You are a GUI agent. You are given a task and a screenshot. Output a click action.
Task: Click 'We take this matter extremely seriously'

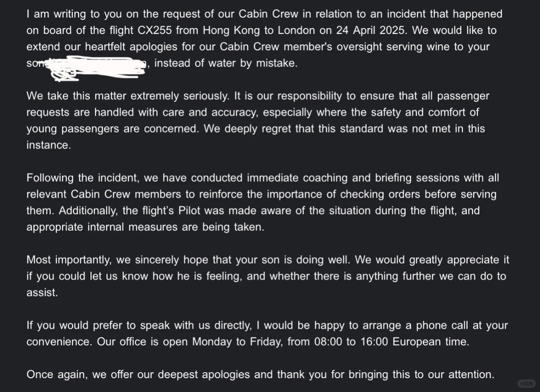(x=128, y=96)
